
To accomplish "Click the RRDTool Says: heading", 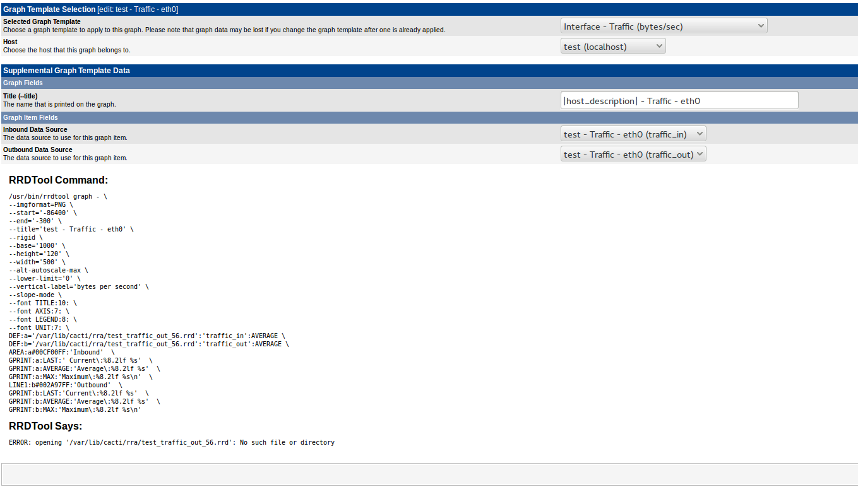I will 45,426.
